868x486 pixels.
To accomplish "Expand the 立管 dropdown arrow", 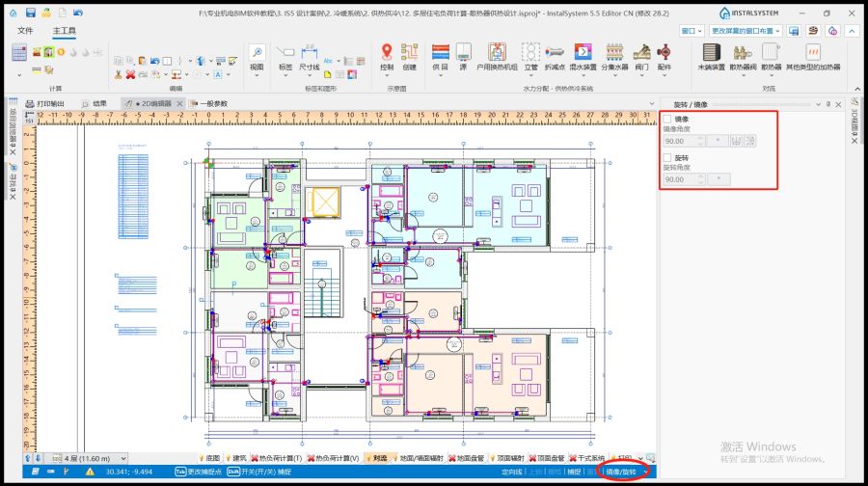I will 530,75.
